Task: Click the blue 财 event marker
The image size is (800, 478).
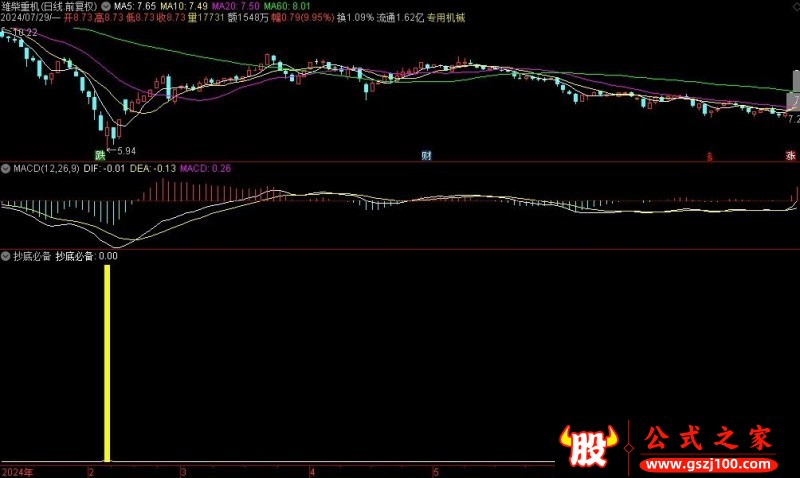Action: tap(426, 155)
